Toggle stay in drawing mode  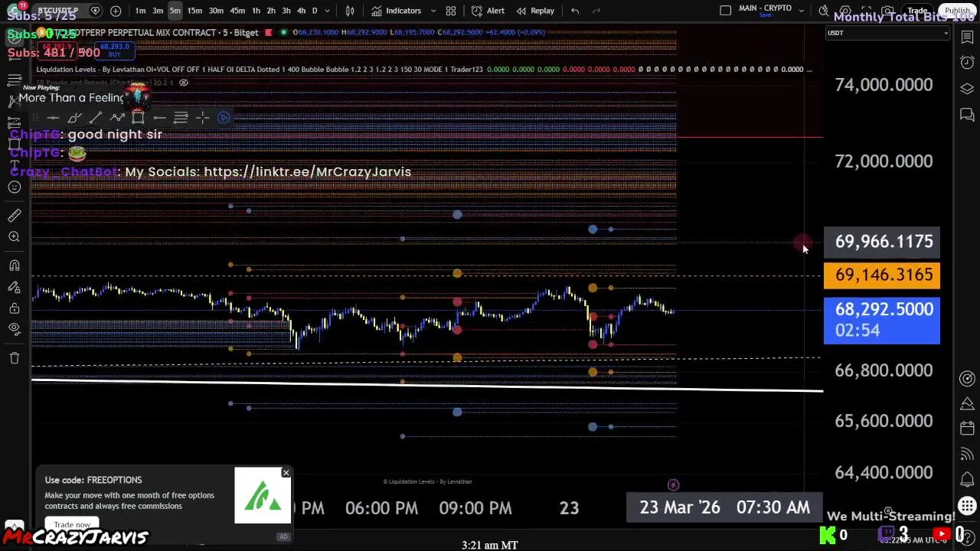click(15, 287)
